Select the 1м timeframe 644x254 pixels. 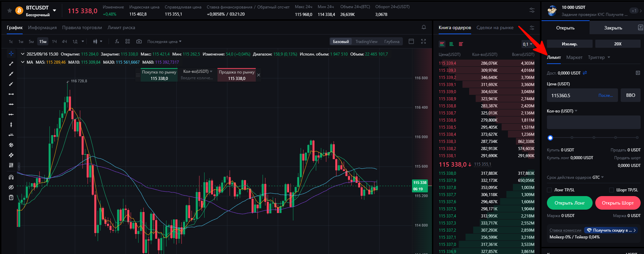pos(21,41)
